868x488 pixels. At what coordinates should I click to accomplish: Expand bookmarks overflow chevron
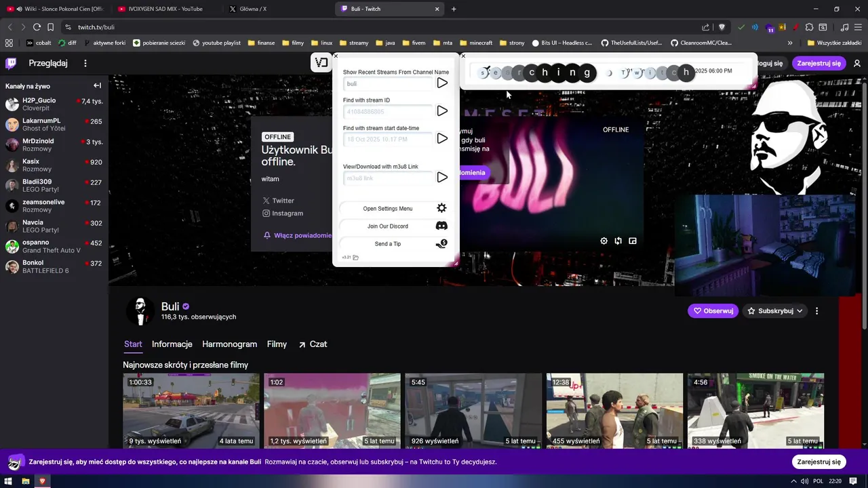790,43
